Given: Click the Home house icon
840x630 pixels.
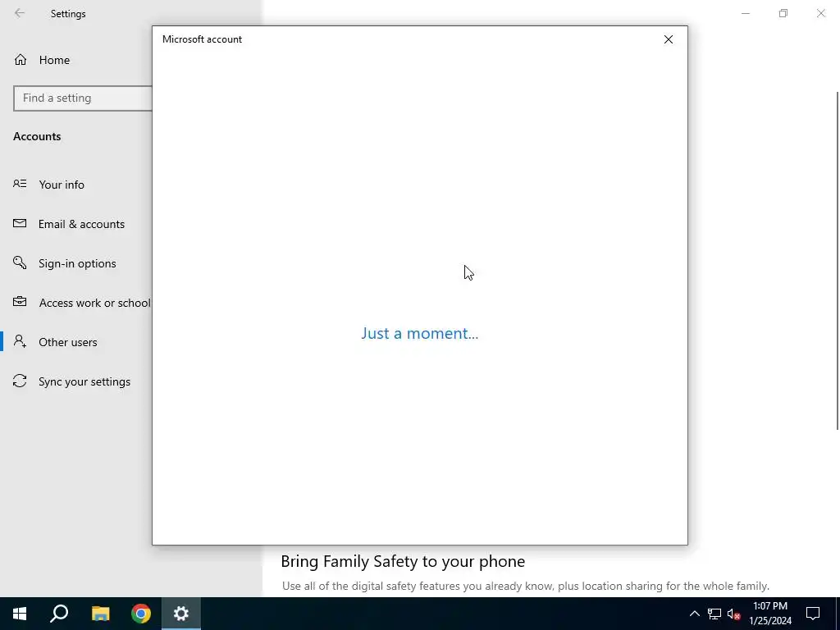Looking at the screenshot, I should click(x=21, y=60).
